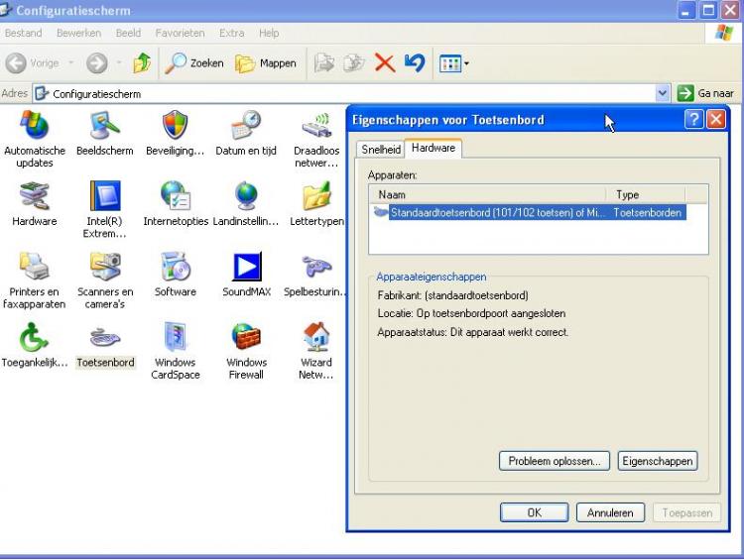Open Printers en faxapparaten icon
The width and height of the screenshot is (744, 560).
tap(34, 267)
